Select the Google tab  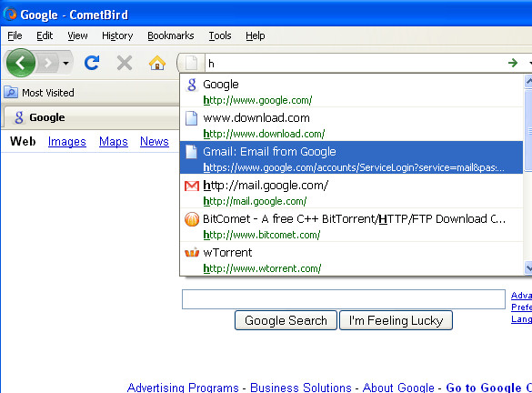point(91,117)
